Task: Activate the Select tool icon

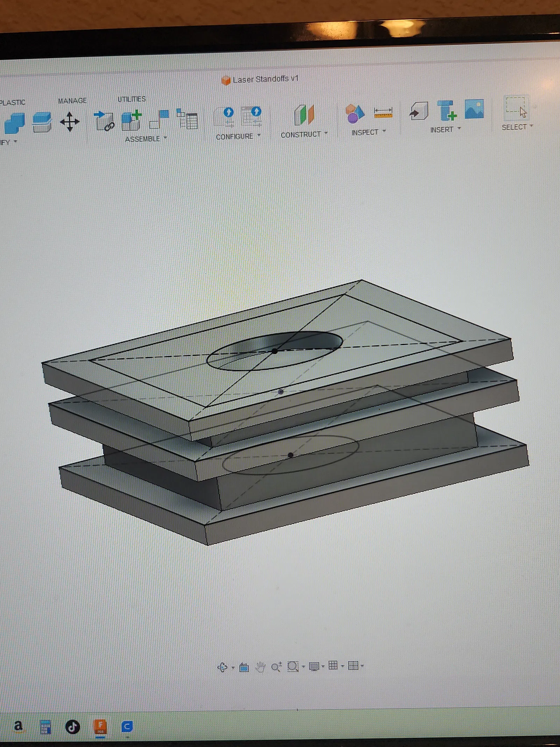Action: click(516, 108)
